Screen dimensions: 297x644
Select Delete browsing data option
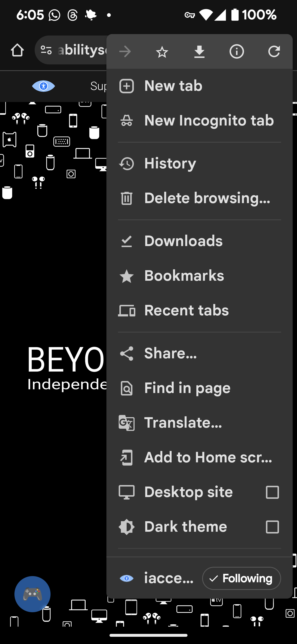coord(207,198)
